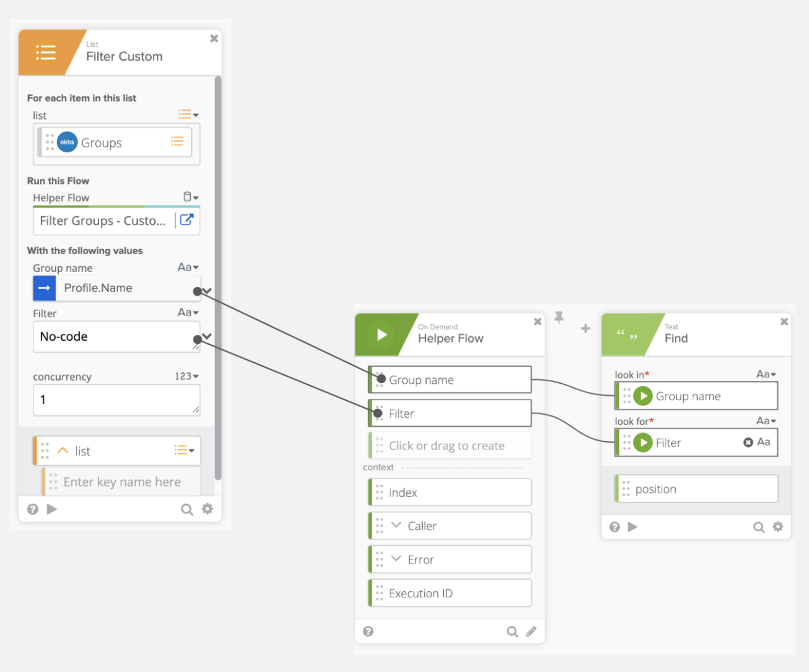Open settings gear on Filter Custom card

point(207,509)
